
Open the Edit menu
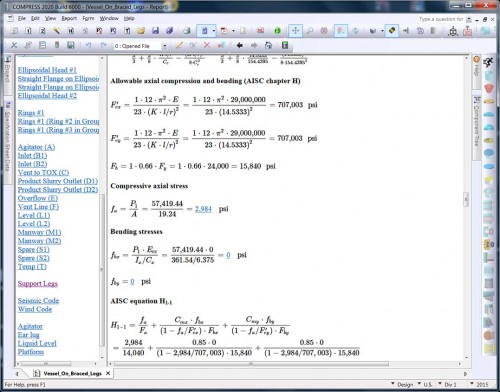click(35, 18)
